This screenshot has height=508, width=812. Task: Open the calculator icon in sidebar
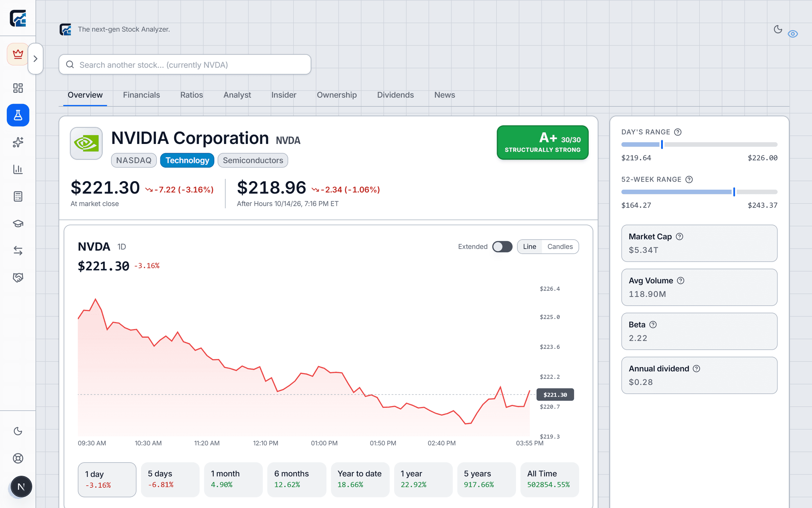[18, 196]
